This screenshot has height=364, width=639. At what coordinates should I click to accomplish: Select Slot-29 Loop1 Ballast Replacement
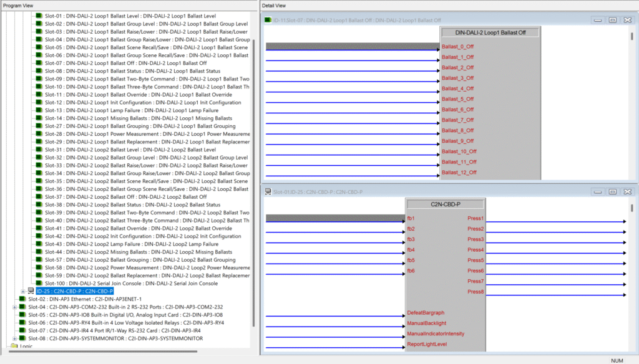147,142
